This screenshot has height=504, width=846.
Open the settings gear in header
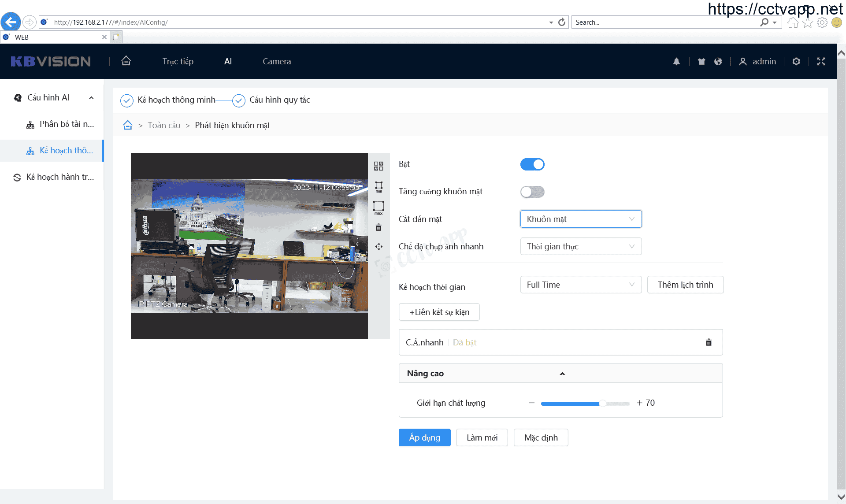(796, 62)
